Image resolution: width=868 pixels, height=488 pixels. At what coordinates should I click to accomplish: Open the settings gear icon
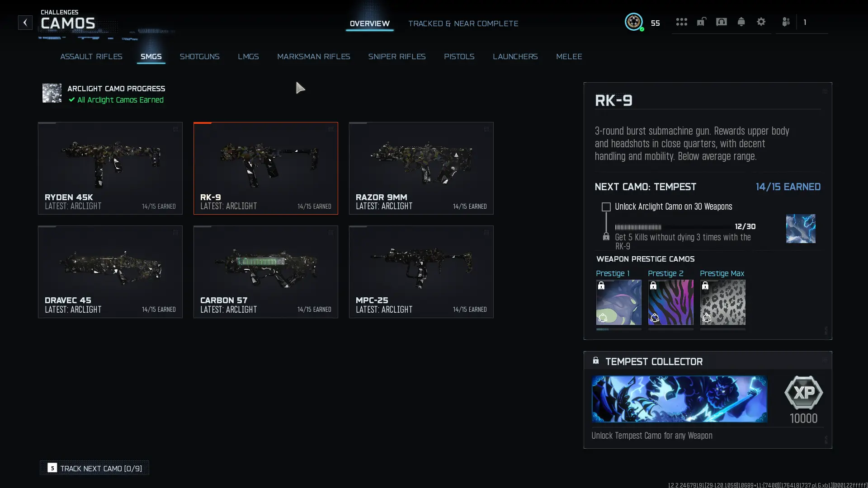click(761, 21)
